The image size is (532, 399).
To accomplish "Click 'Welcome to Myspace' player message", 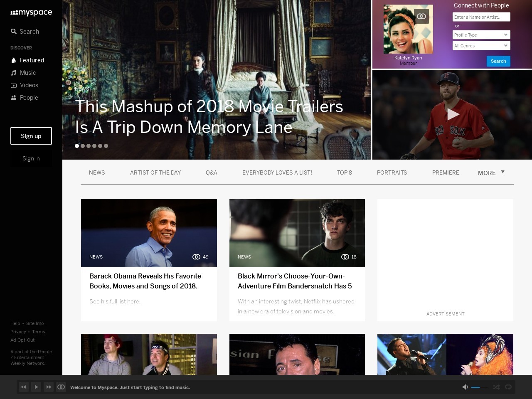I will [130, 387].
